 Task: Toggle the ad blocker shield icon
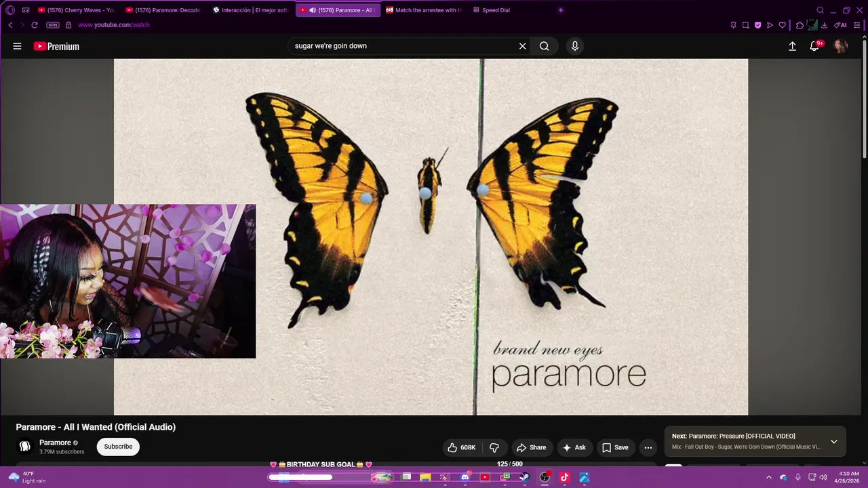pos(757,25)
